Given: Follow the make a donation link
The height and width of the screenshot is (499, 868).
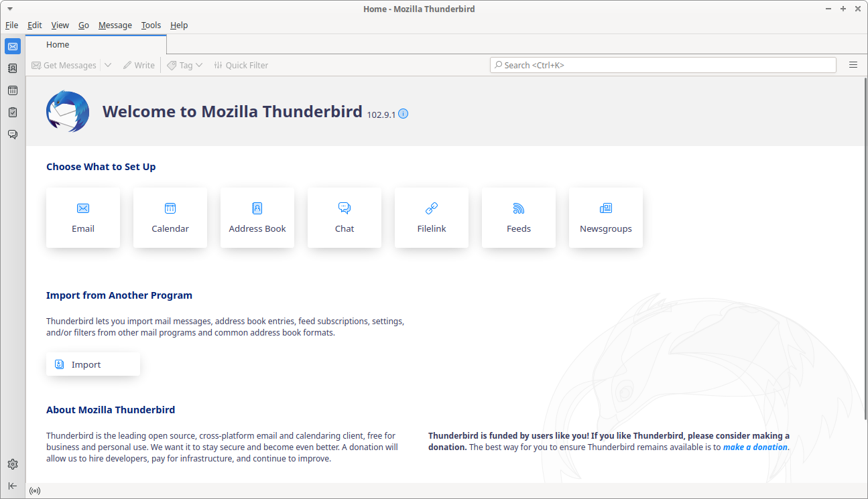Looking at the screenshot, I should tap(755, 447).
